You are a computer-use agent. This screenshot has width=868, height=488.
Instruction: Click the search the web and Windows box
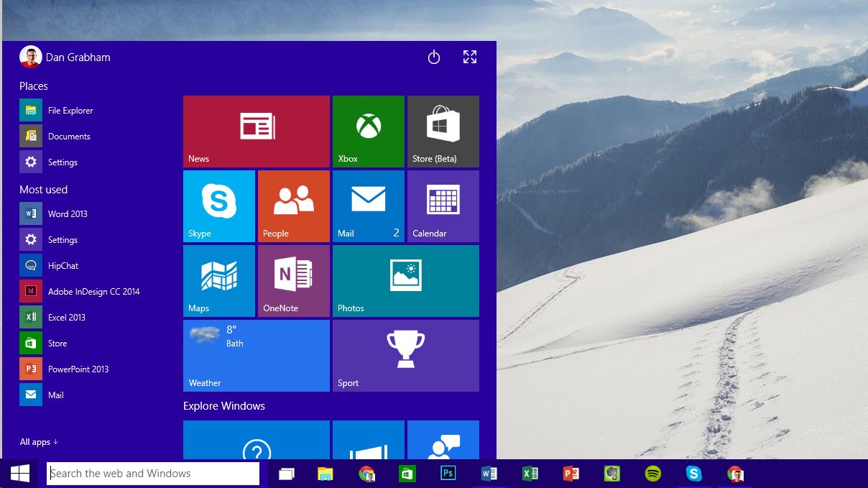tap(153, 473)
